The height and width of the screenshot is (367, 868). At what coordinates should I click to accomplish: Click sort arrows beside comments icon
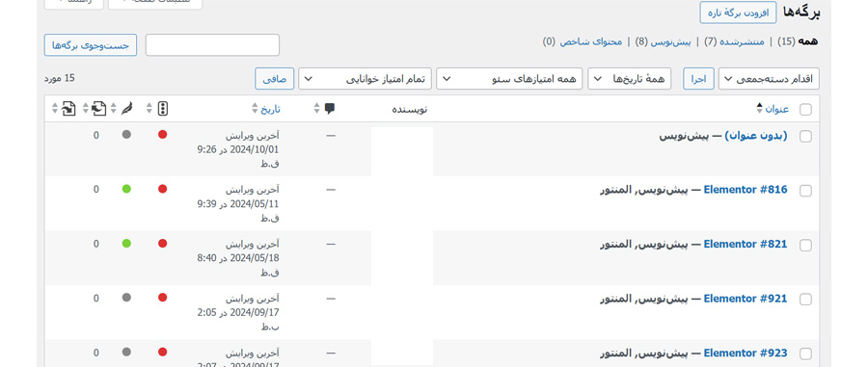(316, 108)
